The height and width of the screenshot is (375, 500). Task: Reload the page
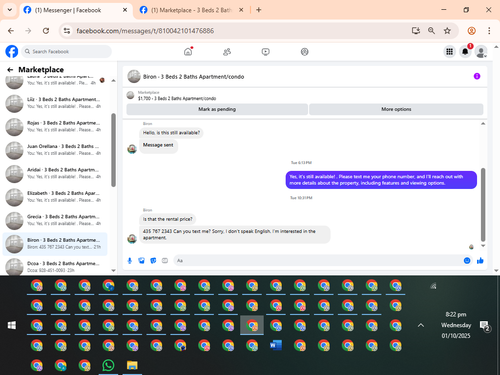point(46,31)
